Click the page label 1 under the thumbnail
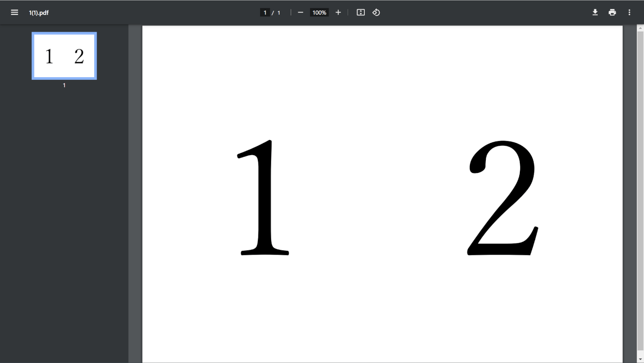The height and width of the screenshot is (363, 644). pos(64,85)
